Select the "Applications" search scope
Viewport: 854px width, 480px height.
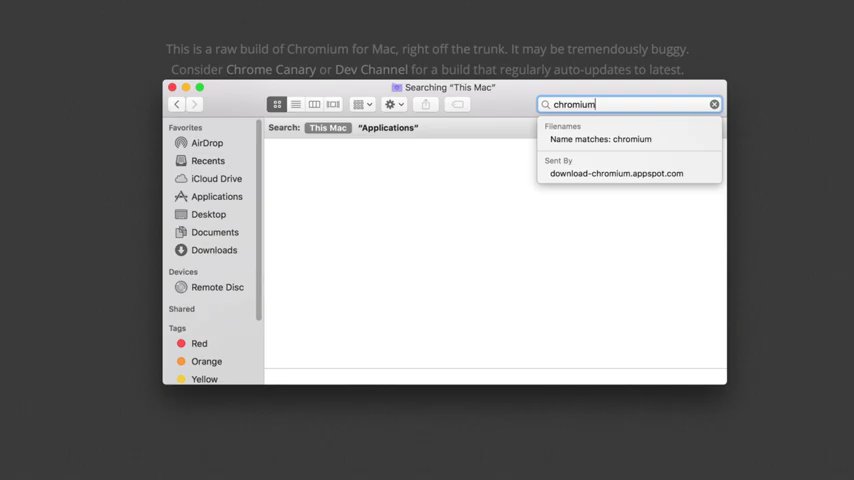click(388, 127)
